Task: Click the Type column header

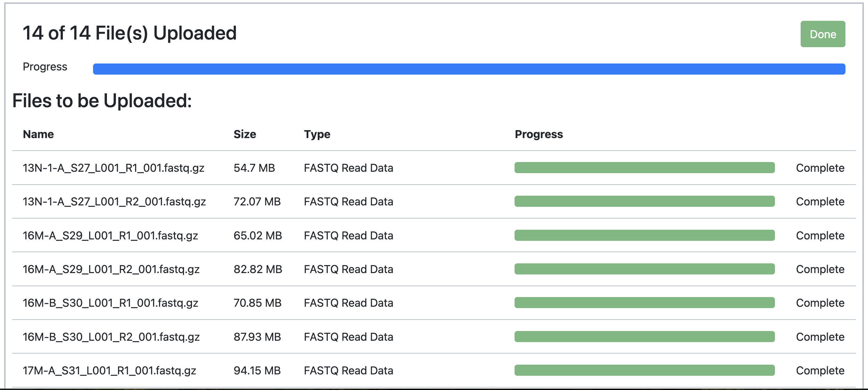Action: pyautogui.click(x=317, y=134)
